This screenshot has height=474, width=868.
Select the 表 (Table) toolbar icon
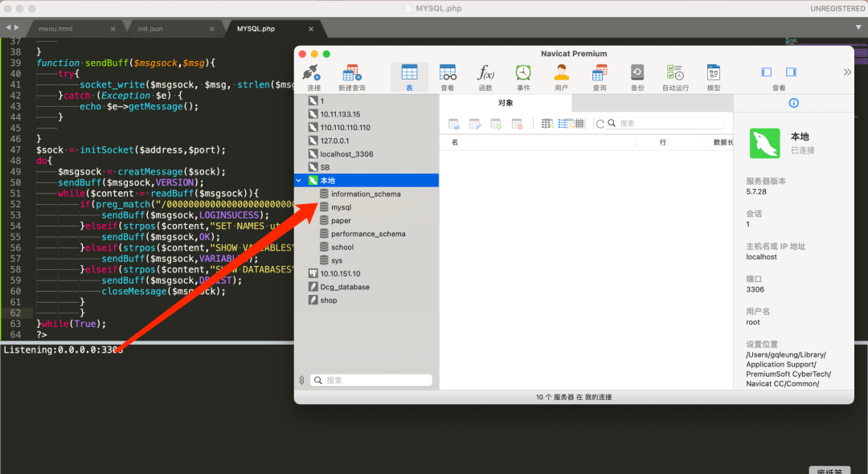tap(409, 77)
